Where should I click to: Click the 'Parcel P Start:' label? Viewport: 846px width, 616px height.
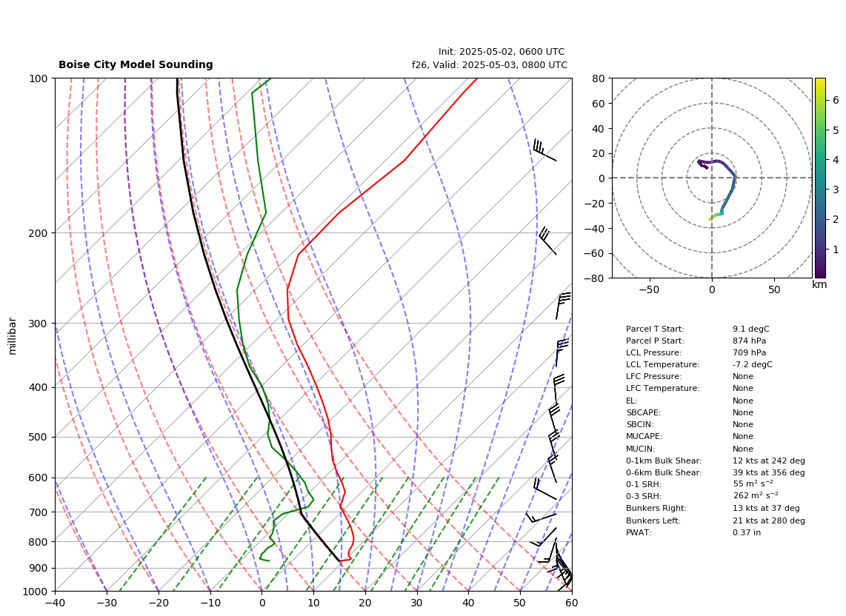tap(655, 341)
